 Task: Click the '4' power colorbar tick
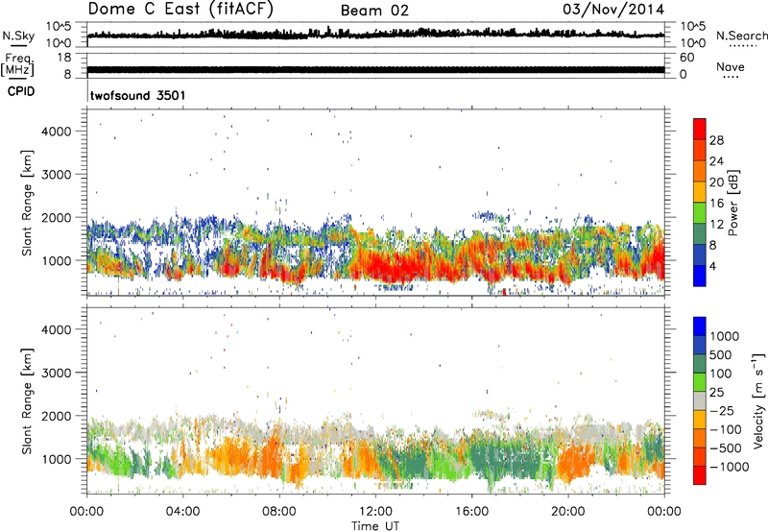coord(713,266)
